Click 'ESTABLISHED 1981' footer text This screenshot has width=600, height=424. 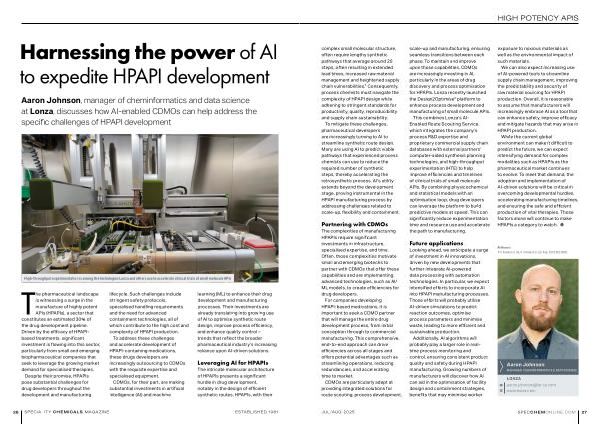pyautogui.click(x=256, y=412)
